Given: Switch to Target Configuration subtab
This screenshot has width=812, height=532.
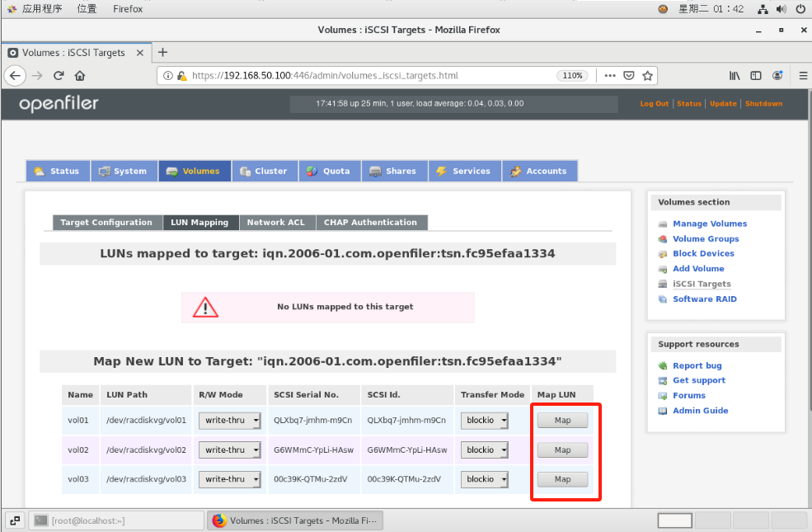Looking at the screenshot, I should 107,222.
